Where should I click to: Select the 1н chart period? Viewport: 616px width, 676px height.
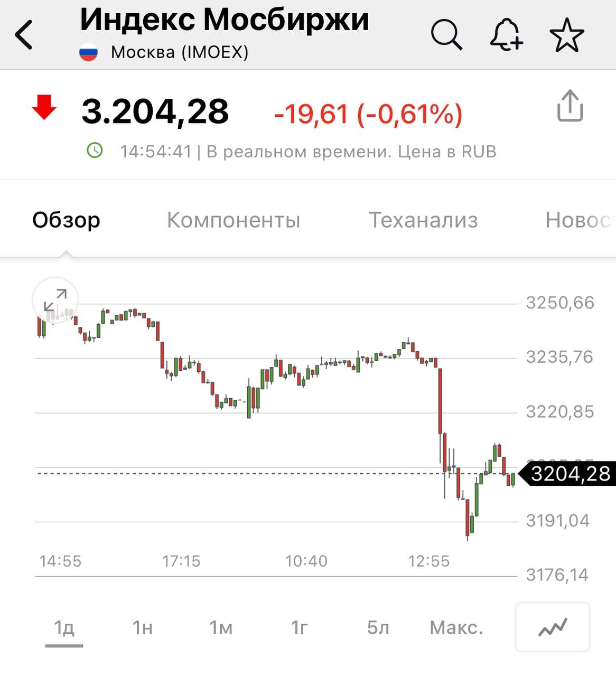pos(142,628)
